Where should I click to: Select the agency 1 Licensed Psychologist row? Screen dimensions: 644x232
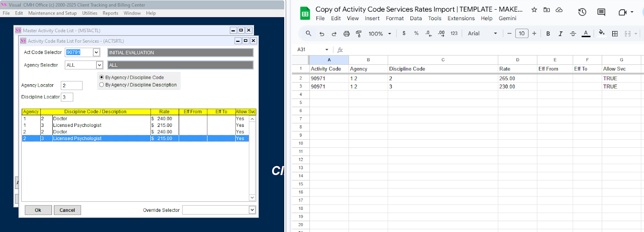point(135,125)
